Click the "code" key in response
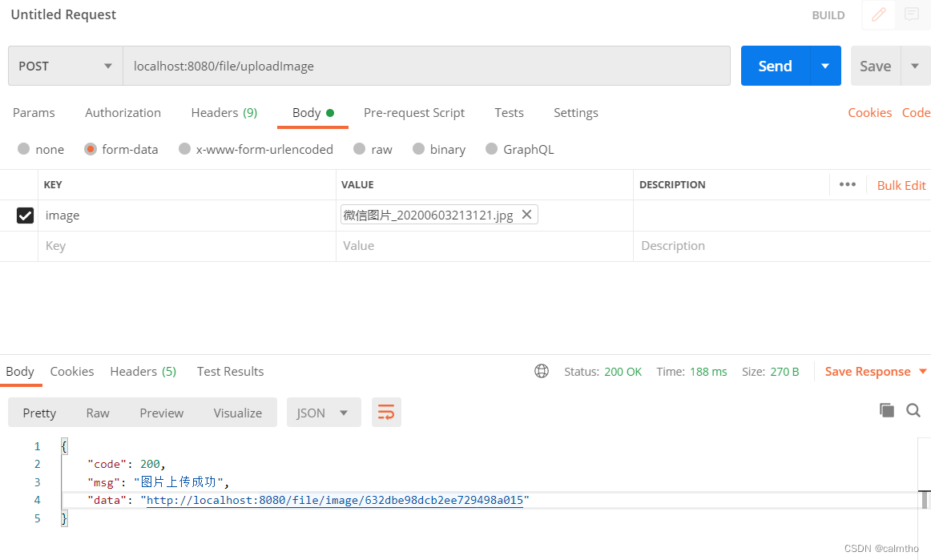 [x=107, y=464]
